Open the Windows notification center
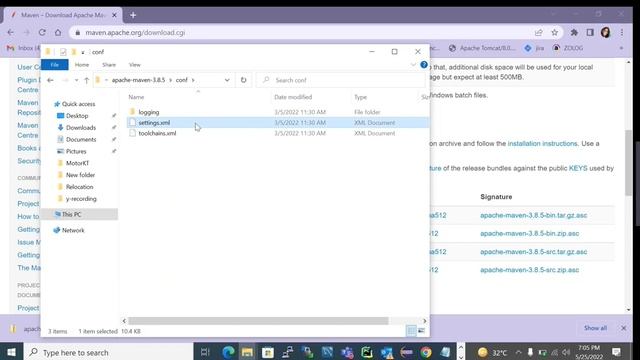Viewport: 640px width, 360px height. point(616,352)
